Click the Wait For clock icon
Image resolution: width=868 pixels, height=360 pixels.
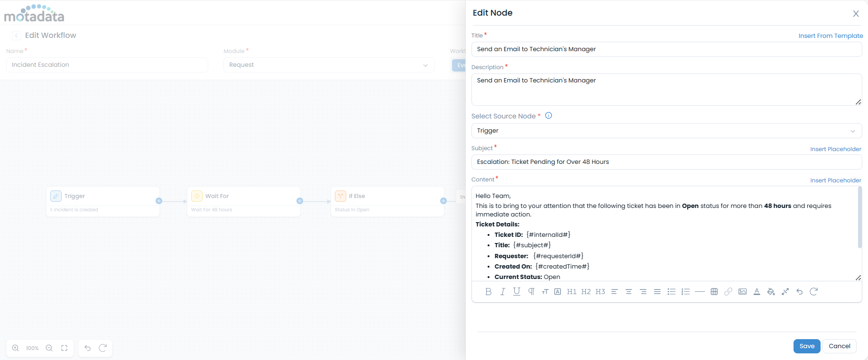(197, 196)
